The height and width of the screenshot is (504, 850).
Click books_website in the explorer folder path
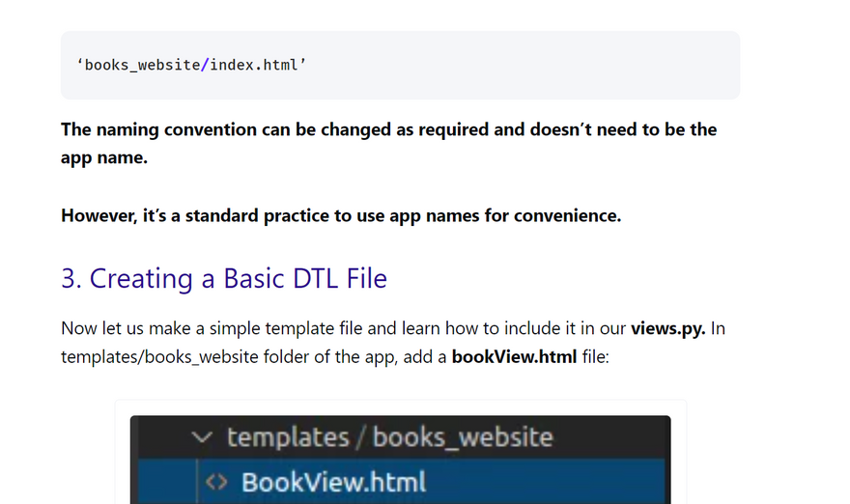tap(463, 437)
